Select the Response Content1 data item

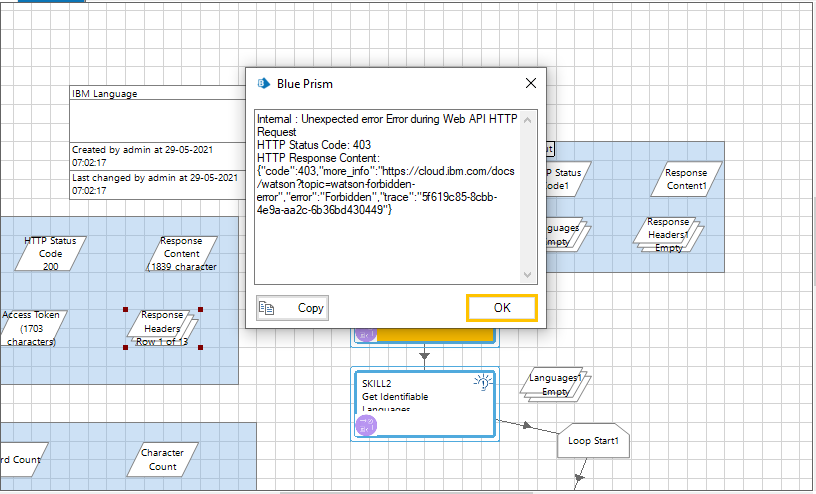pyautogui.click(x=686, y=179)
